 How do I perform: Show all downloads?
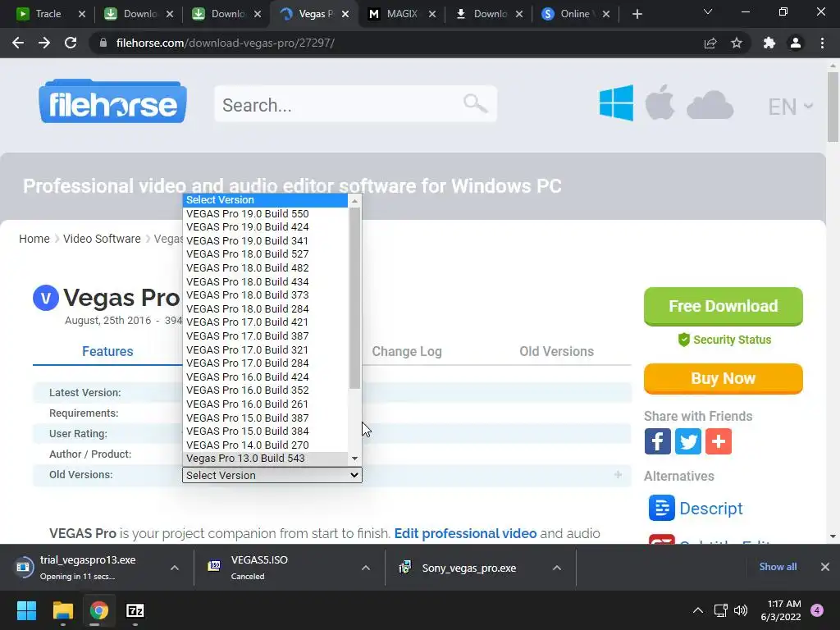tap(778, 567)
